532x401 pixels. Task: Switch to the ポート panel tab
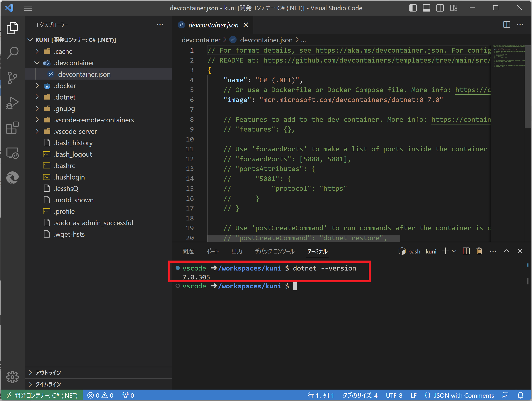pyautogui.click(x=212, y=251)
